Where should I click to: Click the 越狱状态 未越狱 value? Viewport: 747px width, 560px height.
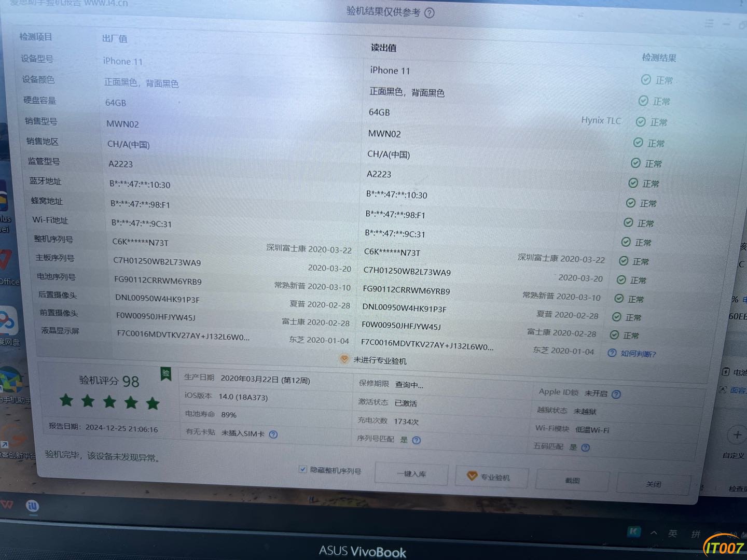pyautogui.click(x=585, y=411)
